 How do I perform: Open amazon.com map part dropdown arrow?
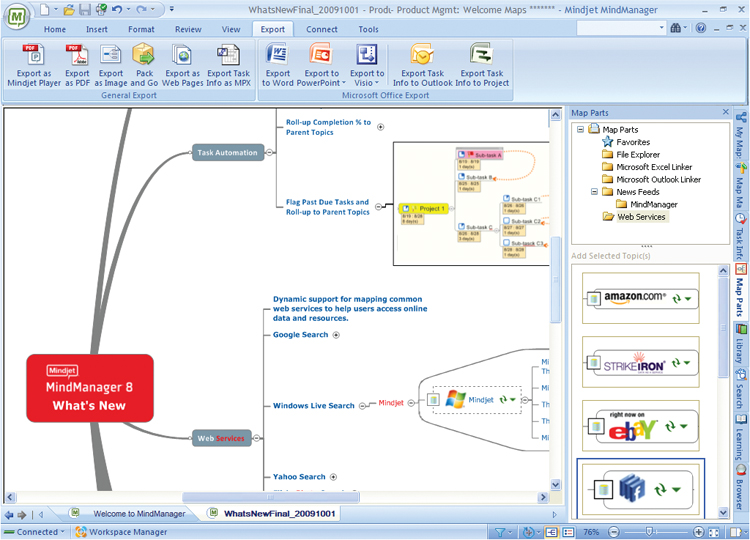click(688, 299)
